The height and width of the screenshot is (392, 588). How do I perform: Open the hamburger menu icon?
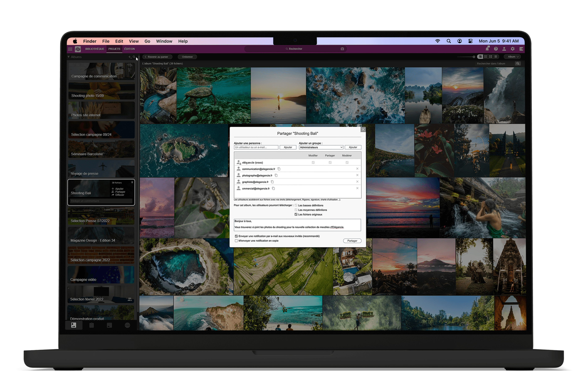click(70, 49)
